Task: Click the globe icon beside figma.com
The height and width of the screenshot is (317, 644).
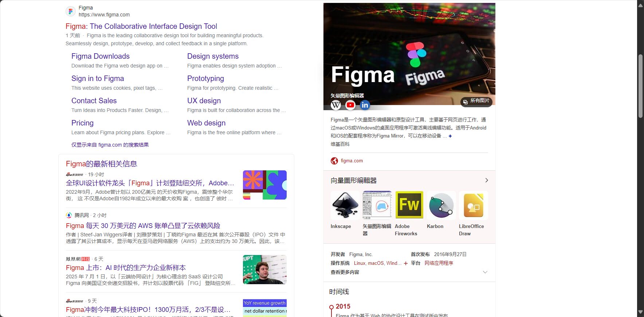Action: click(x=334, y=161)
